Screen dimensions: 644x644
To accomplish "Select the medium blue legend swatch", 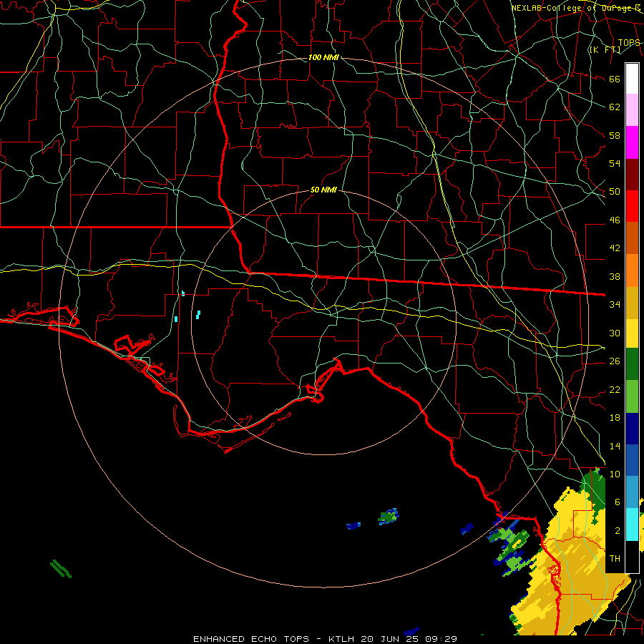I will (632, 460).
